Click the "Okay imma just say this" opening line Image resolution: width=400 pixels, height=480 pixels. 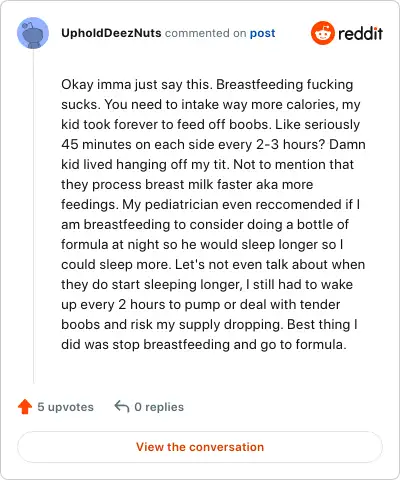point(207,85)
